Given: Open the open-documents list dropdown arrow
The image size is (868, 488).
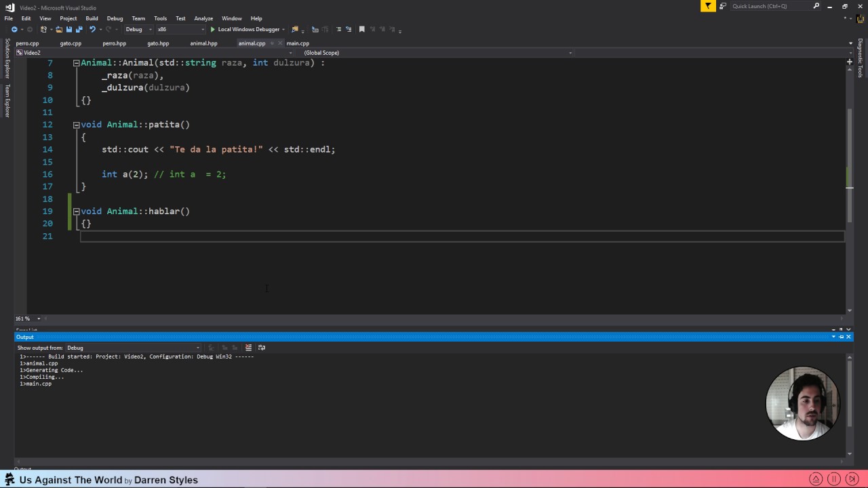Looking at the screenshot, I should tap(850, 43).
